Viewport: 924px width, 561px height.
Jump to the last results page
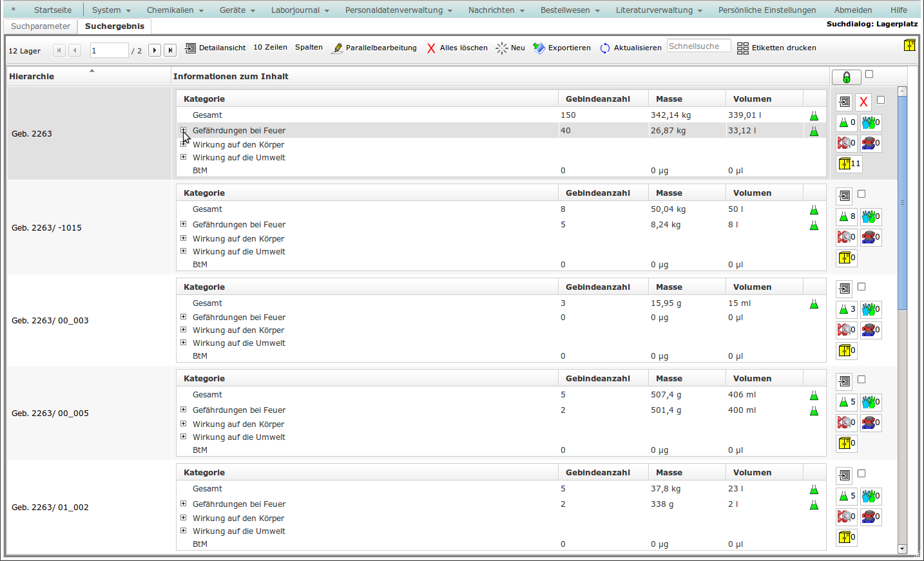(x=170, y=50)
